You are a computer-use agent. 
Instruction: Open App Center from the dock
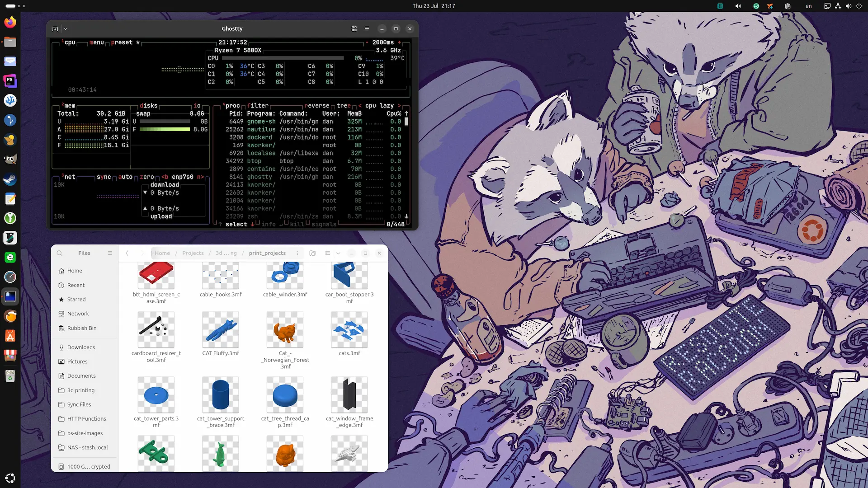[10, 336]
